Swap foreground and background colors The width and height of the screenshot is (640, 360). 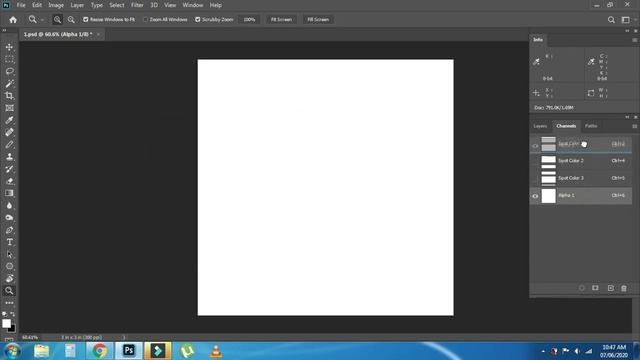pos(13,314)
